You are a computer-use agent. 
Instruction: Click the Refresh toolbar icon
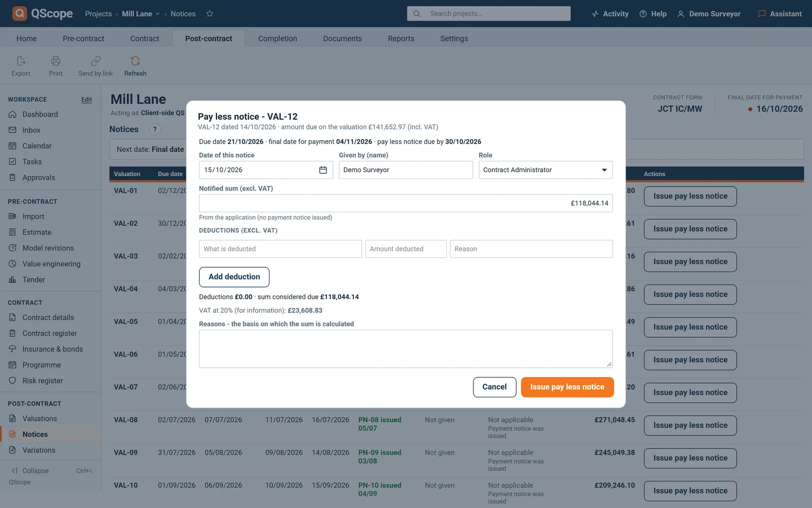135,66
